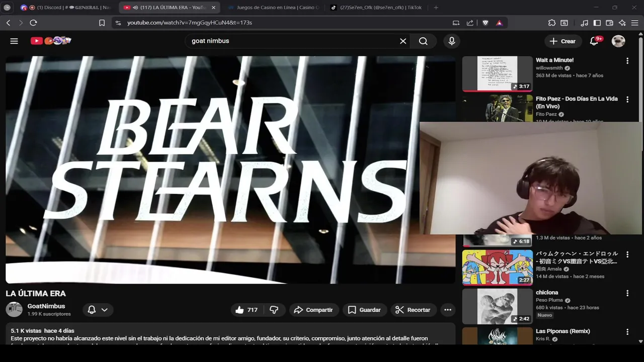The width and height of the screenshot is (644, 362).
Task: Bookmark this page from the address bar
Action: pyautogui.click(x=102, y=23)
